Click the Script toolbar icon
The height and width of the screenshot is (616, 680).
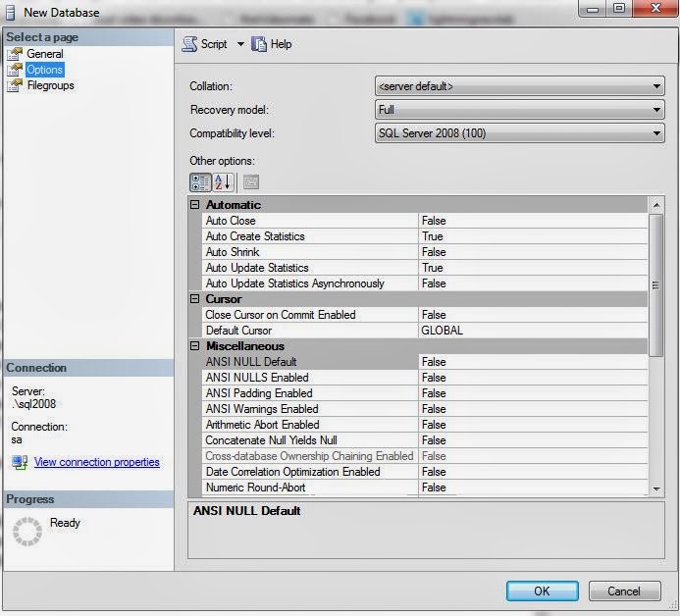[x=189, y=44]
